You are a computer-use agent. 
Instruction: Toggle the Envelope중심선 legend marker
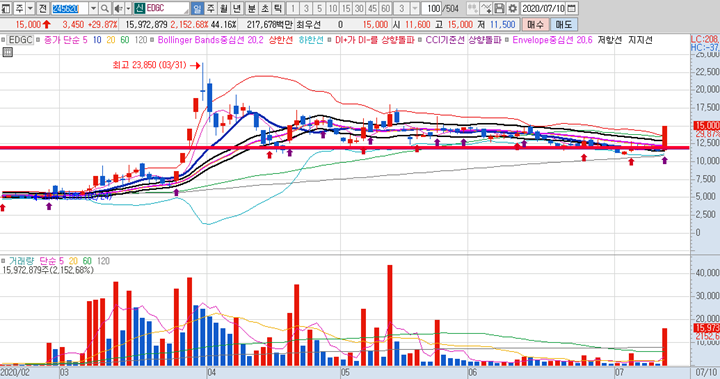(x=507, y=40)
